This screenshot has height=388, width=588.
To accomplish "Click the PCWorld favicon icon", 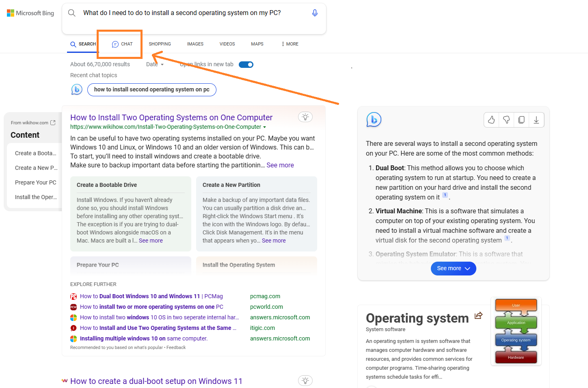I will 73,307.
